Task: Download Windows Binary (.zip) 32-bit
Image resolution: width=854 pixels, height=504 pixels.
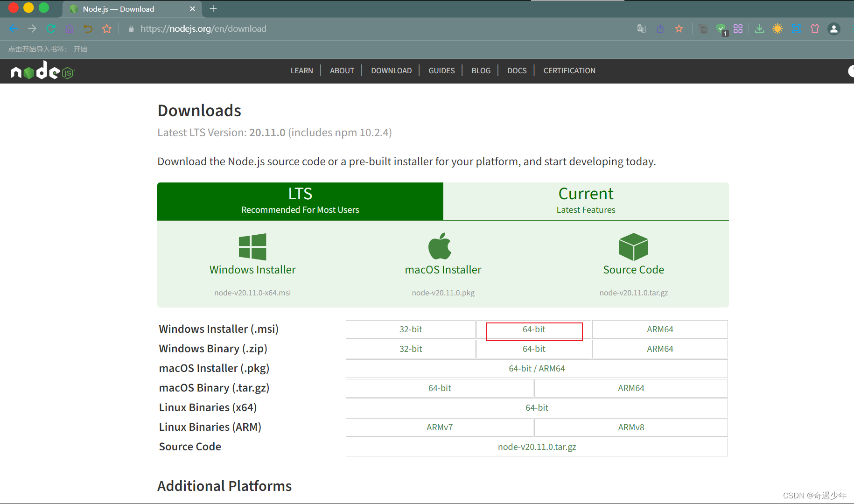Action: 411,349
